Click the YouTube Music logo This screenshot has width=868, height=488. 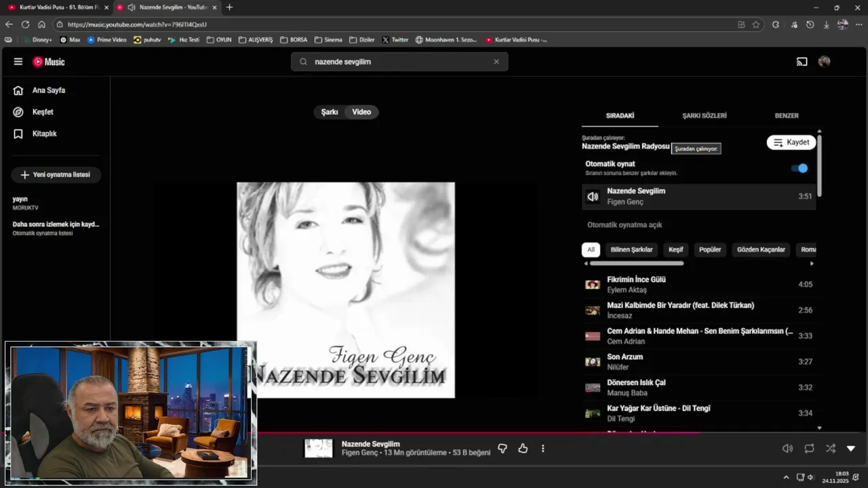coord(49,62)
